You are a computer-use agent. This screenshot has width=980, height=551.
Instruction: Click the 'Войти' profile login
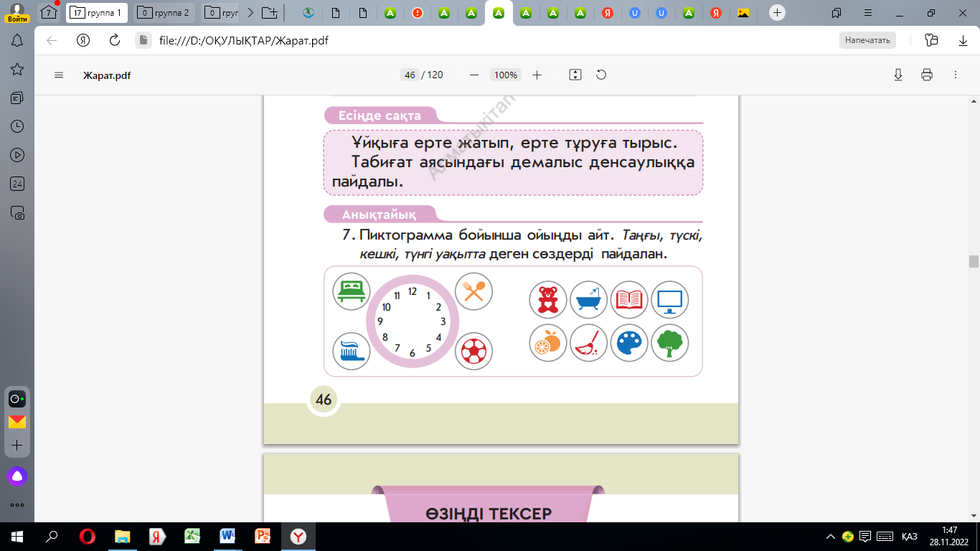coord(17,12)
